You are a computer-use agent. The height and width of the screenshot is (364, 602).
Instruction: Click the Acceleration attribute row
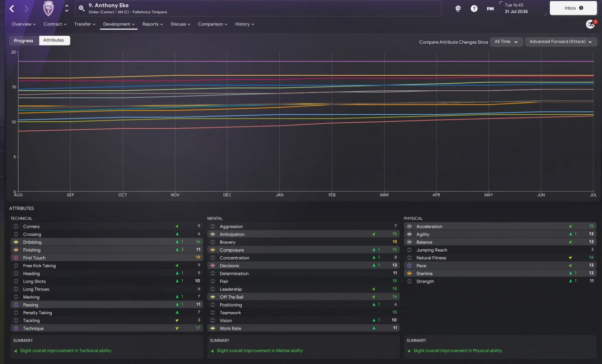500,226
